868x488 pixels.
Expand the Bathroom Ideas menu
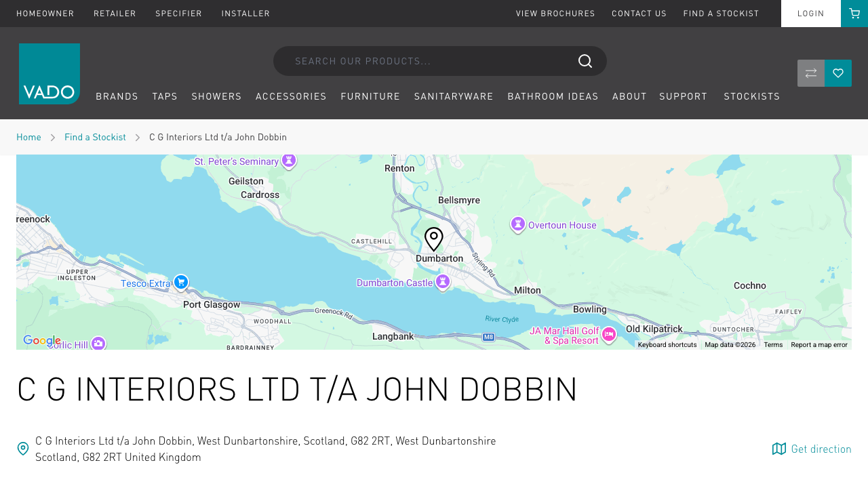tap(553, 96)
